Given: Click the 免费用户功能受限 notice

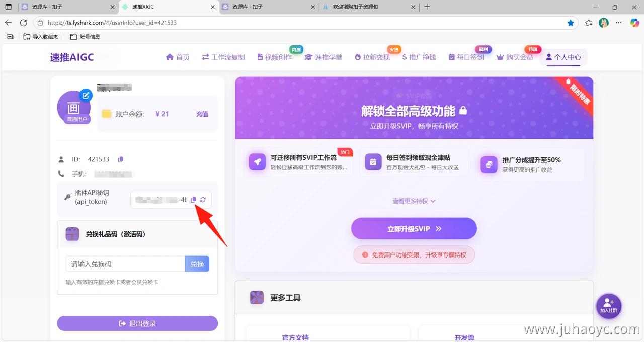Looking at the screenshot, I should point(414,255).
